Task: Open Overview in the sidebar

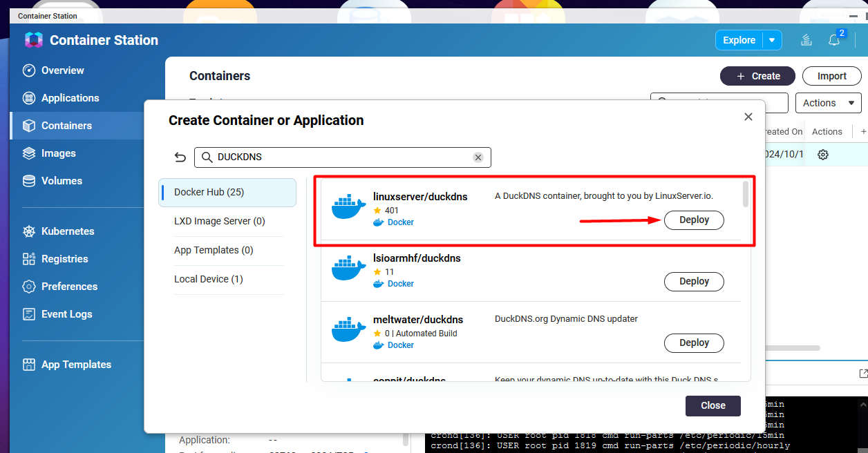Action: tap(62, 70)
